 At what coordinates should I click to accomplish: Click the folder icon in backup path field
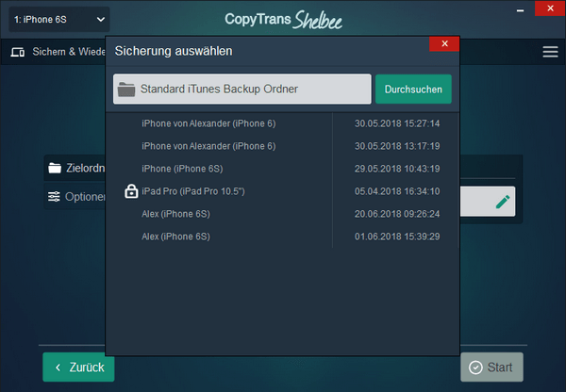click(x=126, y=90)
